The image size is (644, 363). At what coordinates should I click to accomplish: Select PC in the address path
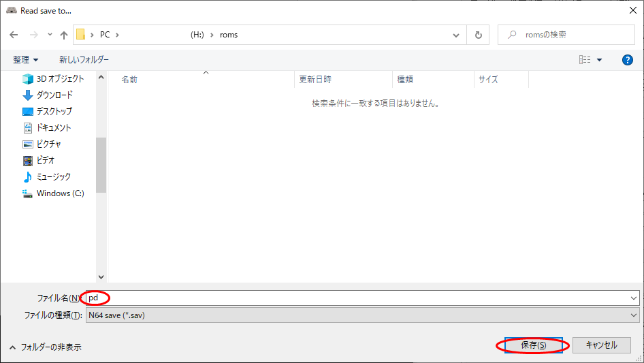tap(105, 35)
